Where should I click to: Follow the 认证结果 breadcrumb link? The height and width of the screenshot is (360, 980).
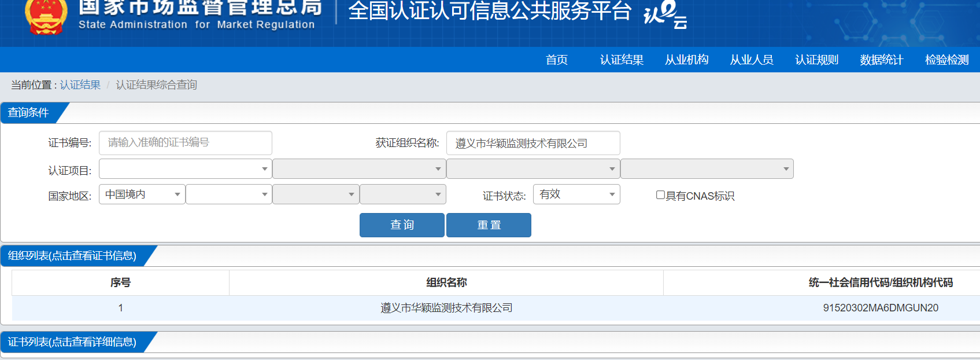[x=80, y=85]
